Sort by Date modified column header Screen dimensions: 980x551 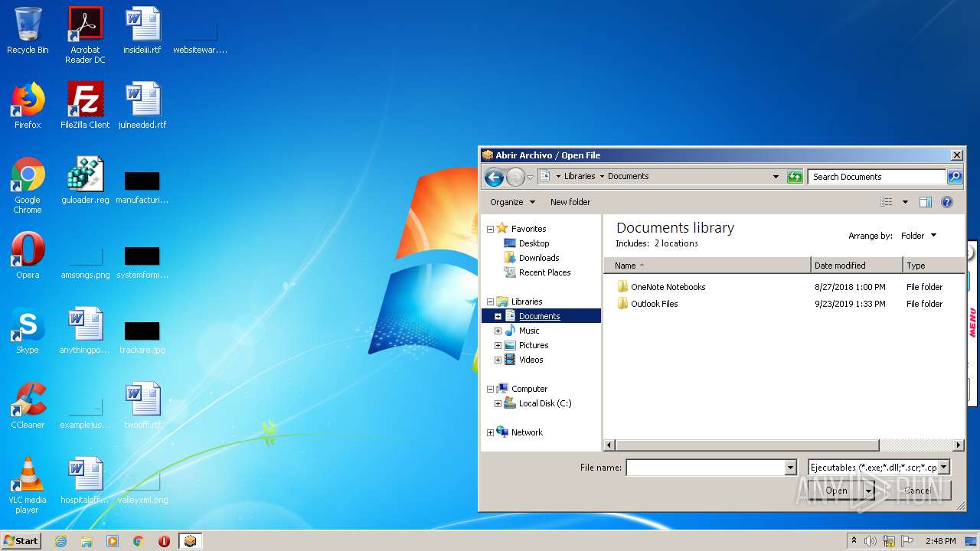click(x=857, y=266)
